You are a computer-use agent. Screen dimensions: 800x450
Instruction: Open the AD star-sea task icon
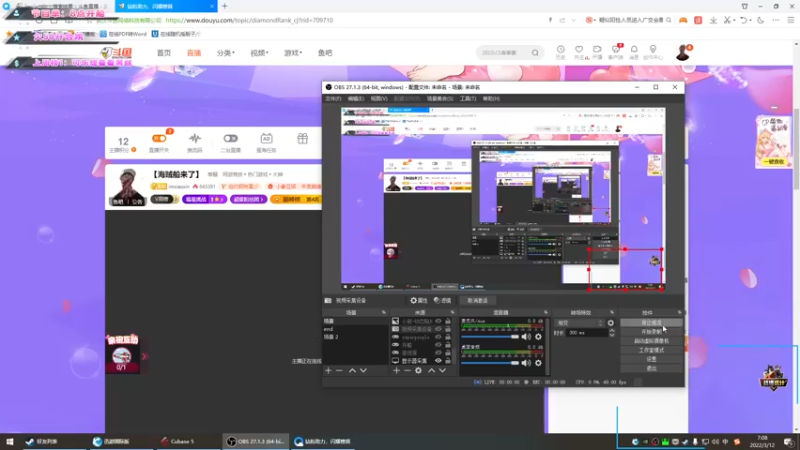(266, 139)
